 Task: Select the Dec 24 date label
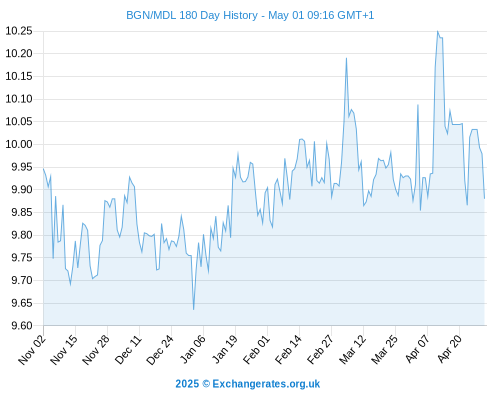click(160, 350)
